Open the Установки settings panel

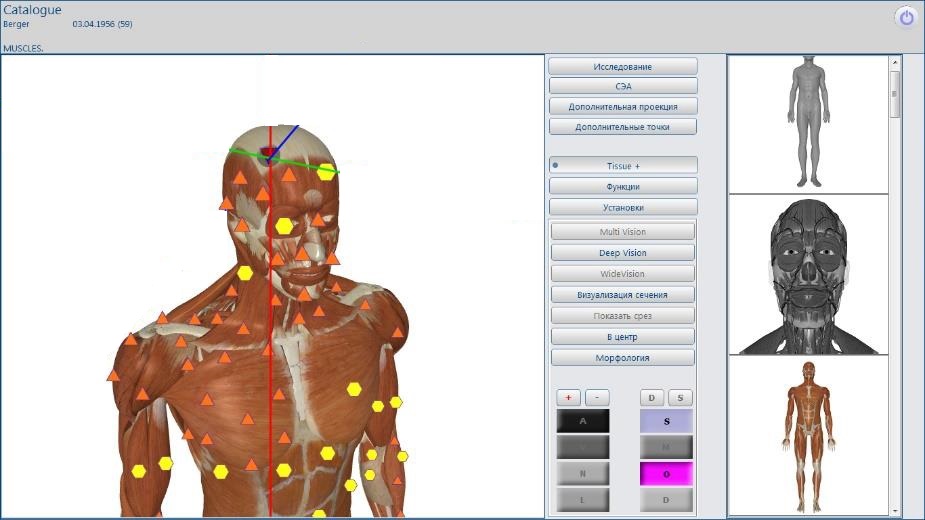click(x=623, y=207)
